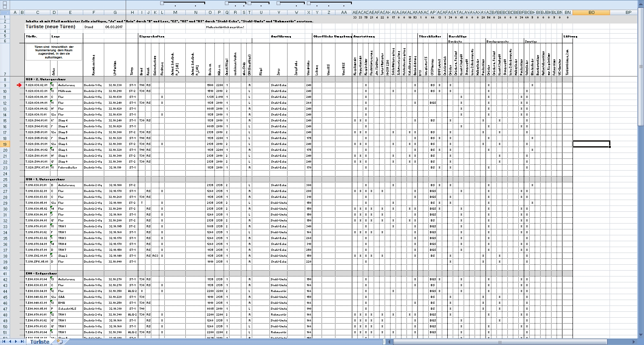Collapse the grouped columns above column U

249,3
